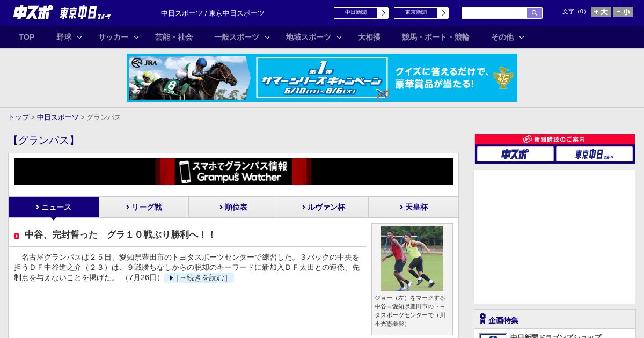Open 東京新聞 link button in header
Screen dimensions: 644x338
click(415, 13)
